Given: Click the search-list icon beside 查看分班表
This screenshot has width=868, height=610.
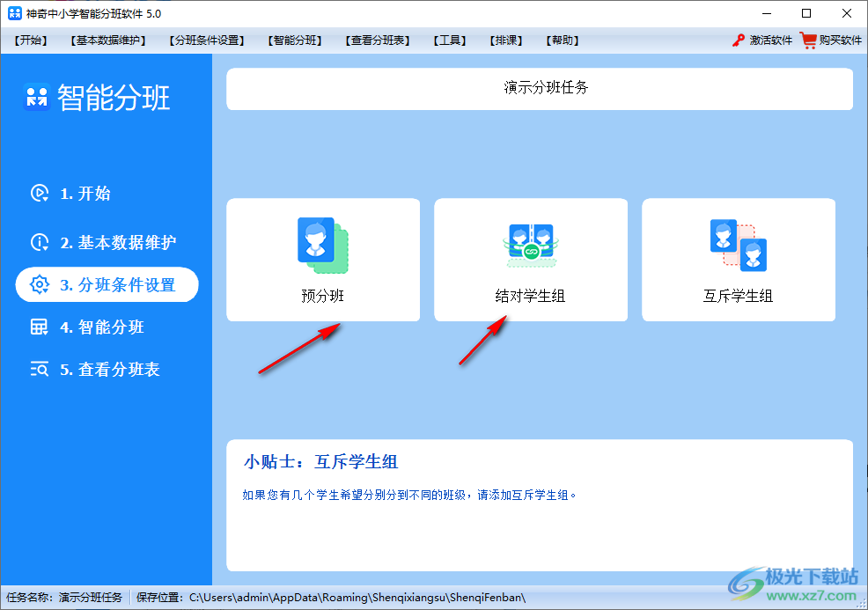Looking at the screenshot, I should tap(40, 369).
